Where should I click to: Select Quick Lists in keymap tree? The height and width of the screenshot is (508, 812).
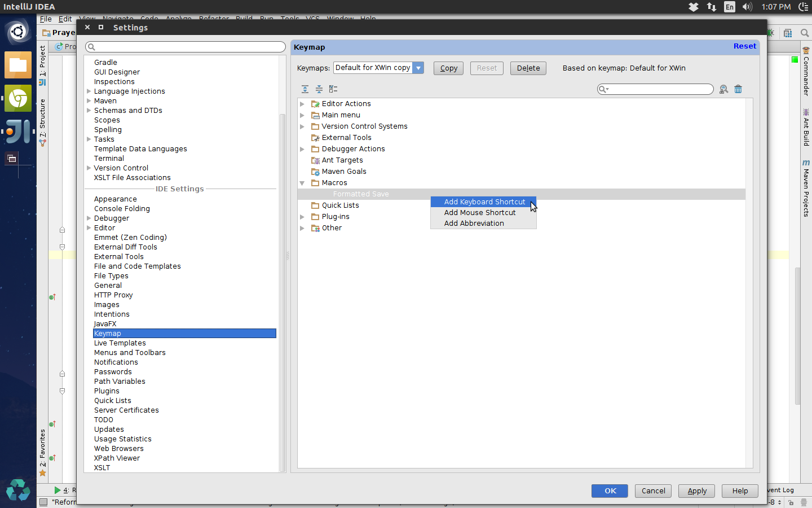click(x=341, y=205)
